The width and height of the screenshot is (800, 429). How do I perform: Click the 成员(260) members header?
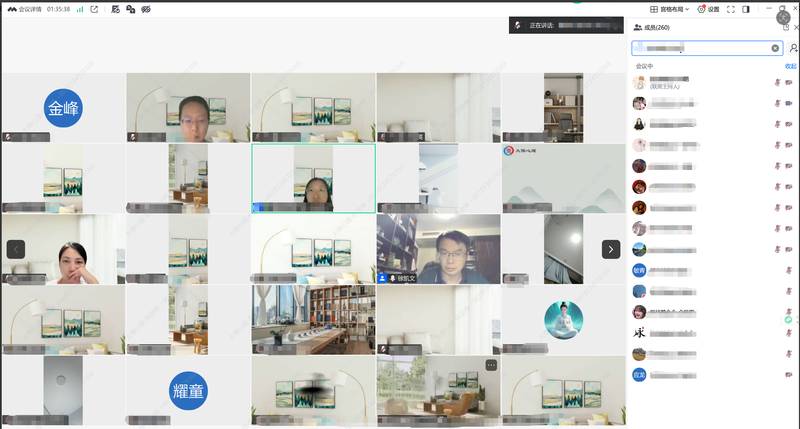(652, 28)
